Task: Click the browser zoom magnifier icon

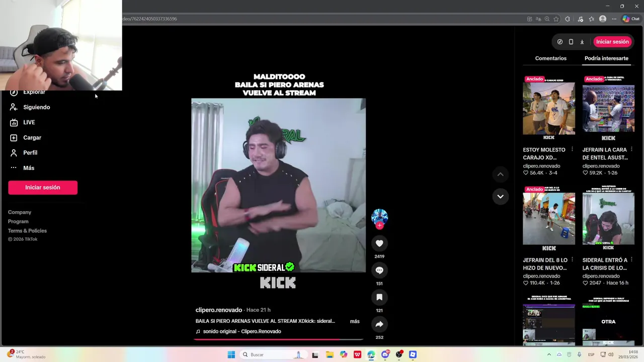Action: coord(547,19)
